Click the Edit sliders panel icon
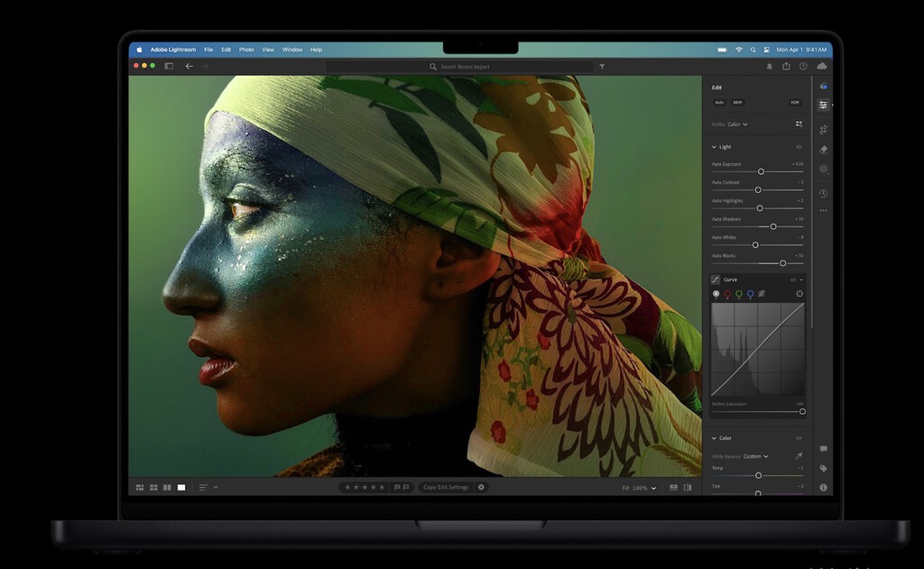 coord(824,106)
